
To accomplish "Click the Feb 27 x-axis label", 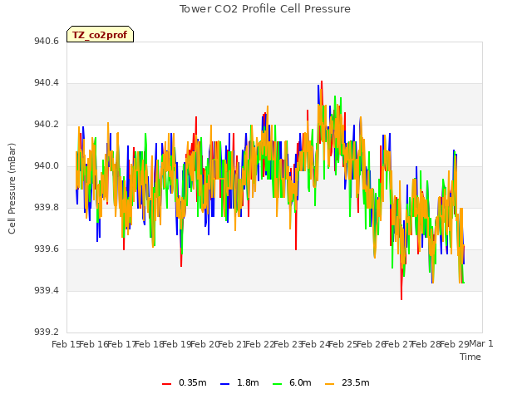I will (x=399, y=344).
